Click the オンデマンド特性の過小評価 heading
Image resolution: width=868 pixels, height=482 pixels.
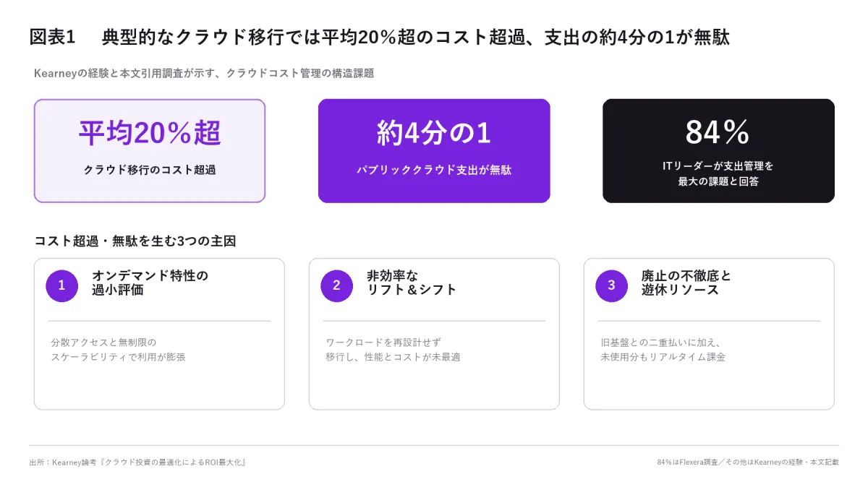[150, 283]
